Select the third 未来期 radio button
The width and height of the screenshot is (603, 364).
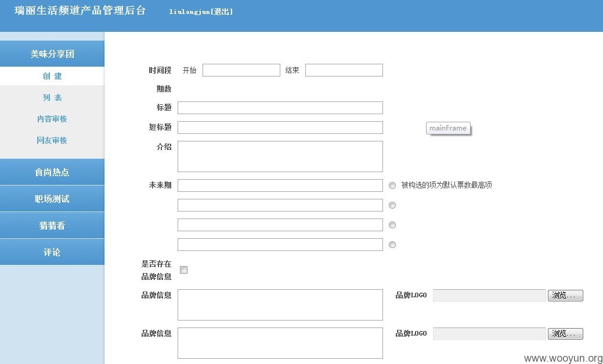pos(392,225)
